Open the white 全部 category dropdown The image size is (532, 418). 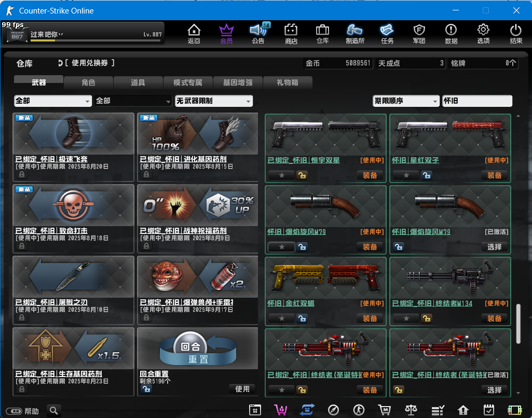point(53,101)
